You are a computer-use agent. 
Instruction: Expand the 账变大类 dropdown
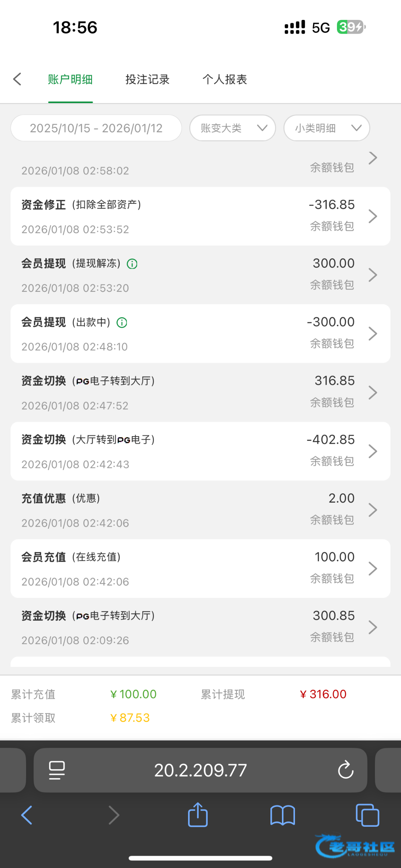pos(232,128)
